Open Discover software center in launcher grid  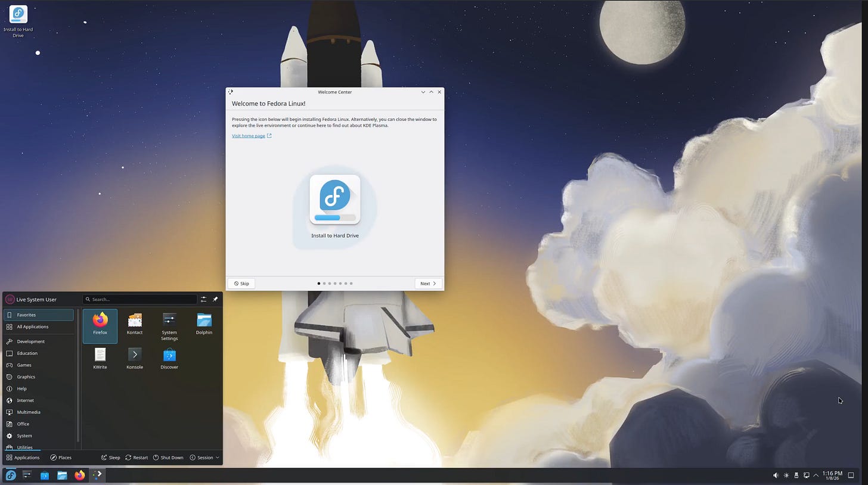[169, 359]
